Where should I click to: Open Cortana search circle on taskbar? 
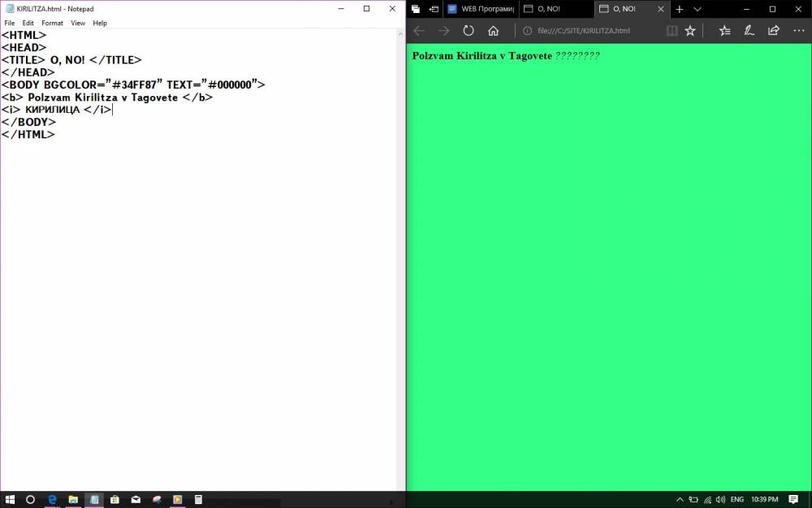(30, 500)
